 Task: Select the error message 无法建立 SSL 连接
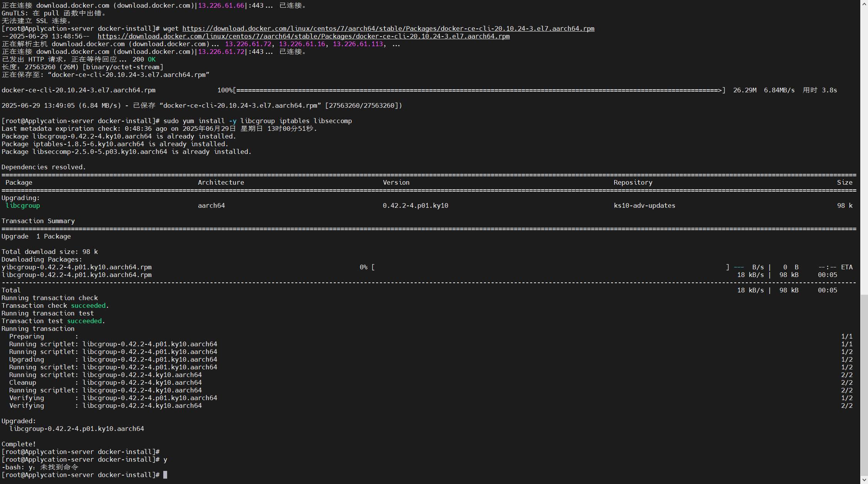pos(36,21)
